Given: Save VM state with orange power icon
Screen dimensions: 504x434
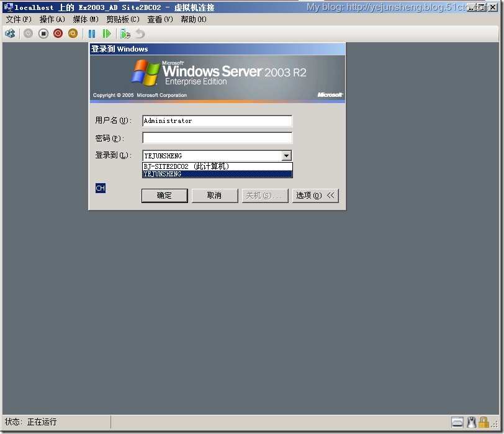Looking at the screenshot, I should click(73, 34).
